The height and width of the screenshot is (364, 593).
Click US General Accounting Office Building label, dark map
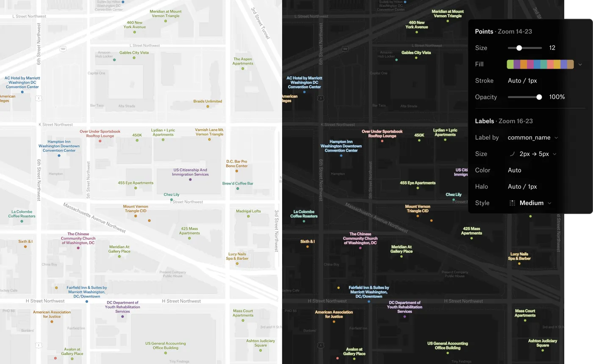447,346
